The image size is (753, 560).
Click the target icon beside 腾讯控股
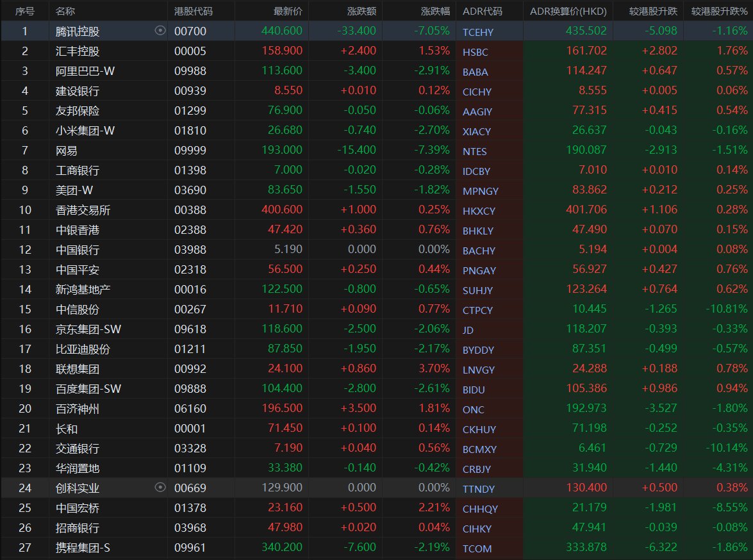160,31
